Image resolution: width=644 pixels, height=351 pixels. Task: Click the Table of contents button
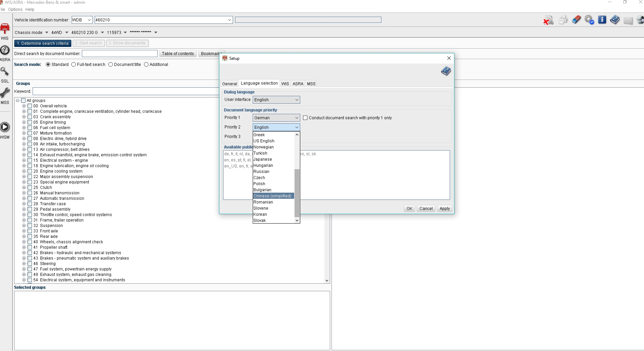178,54
